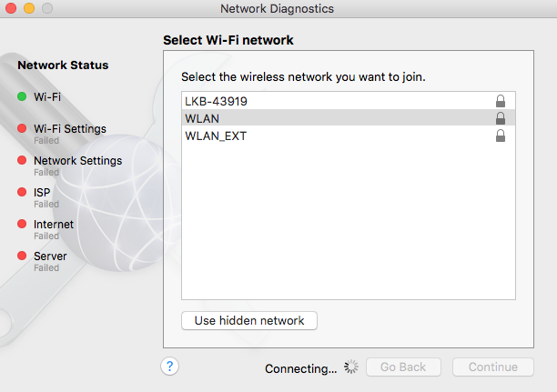Click the lock icon beside WLAN_EXT
Screen dimensions: 557x392
click(500, 136)
